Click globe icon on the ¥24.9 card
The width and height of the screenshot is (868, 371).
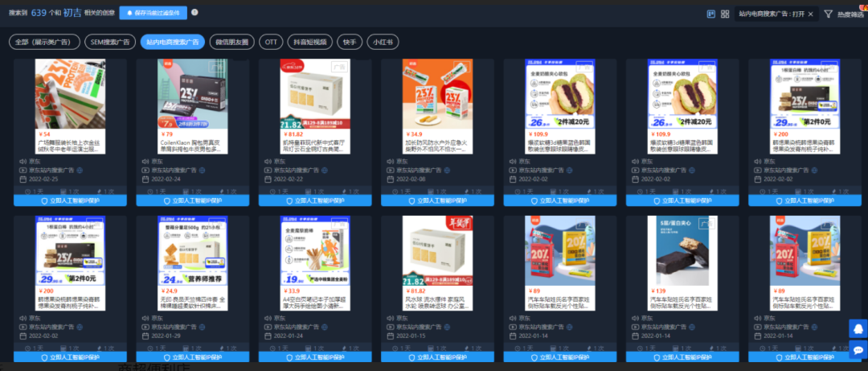[x=202, y=328]
